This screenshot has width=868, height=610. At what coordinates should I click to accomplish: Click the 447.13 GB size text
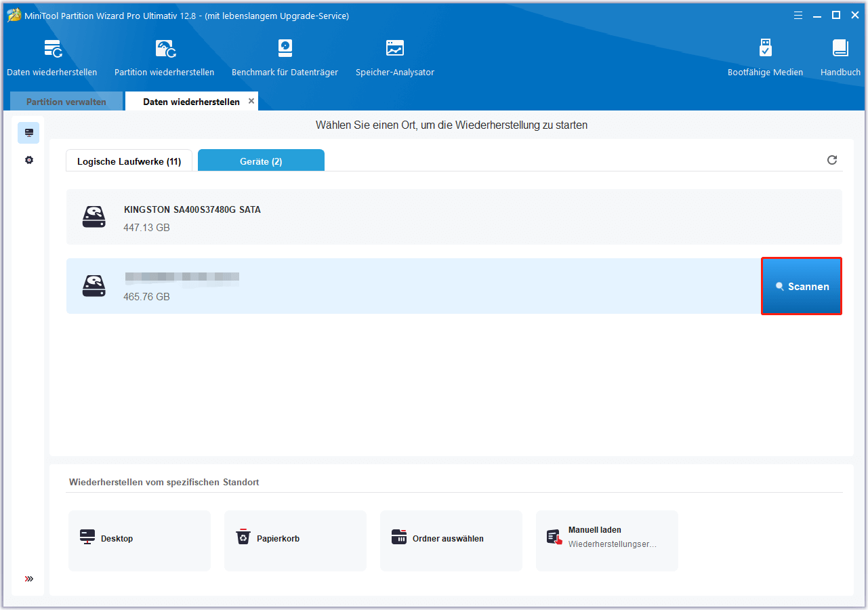[x=147, y=228]
